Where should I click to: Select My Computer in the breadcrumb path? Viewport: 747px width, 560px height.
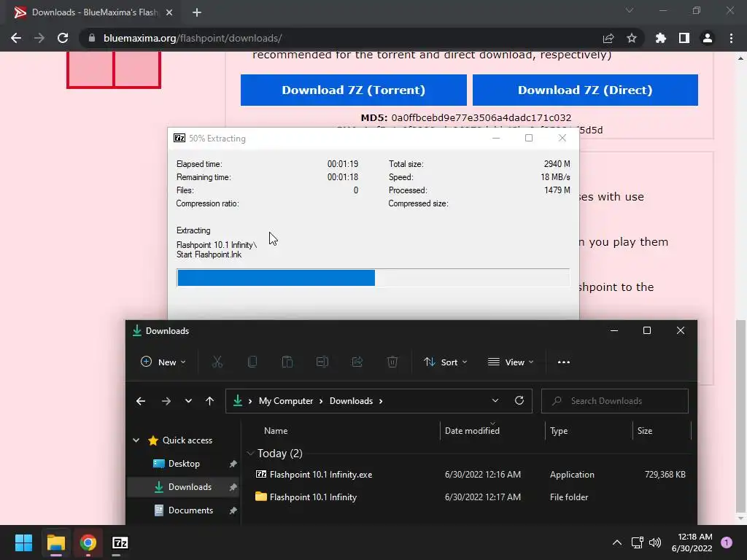(x=286, y=401)
